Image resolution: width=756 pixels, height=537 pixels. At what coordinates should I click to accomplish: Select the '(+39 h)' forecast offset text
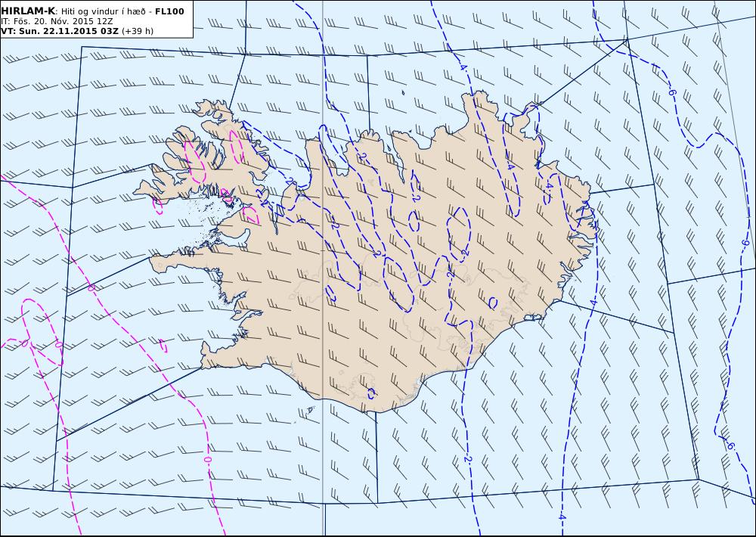pos(138,31)
